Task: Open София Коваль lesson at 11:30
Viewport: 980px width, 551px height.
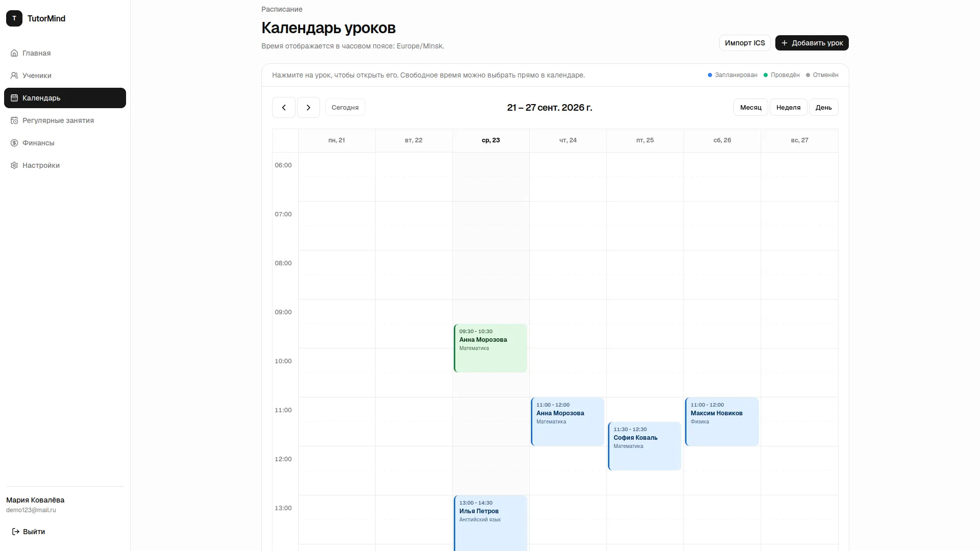Action: coord(645,446)
